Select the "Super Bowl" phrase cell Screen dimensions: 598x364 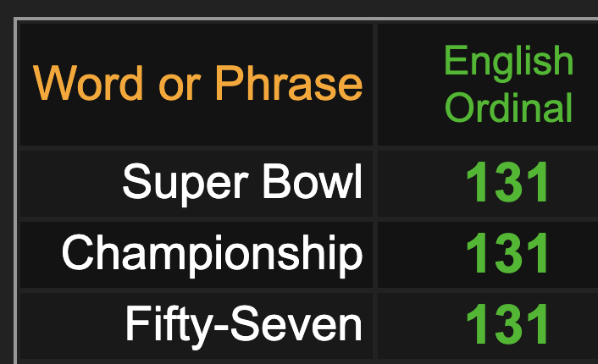197,184
